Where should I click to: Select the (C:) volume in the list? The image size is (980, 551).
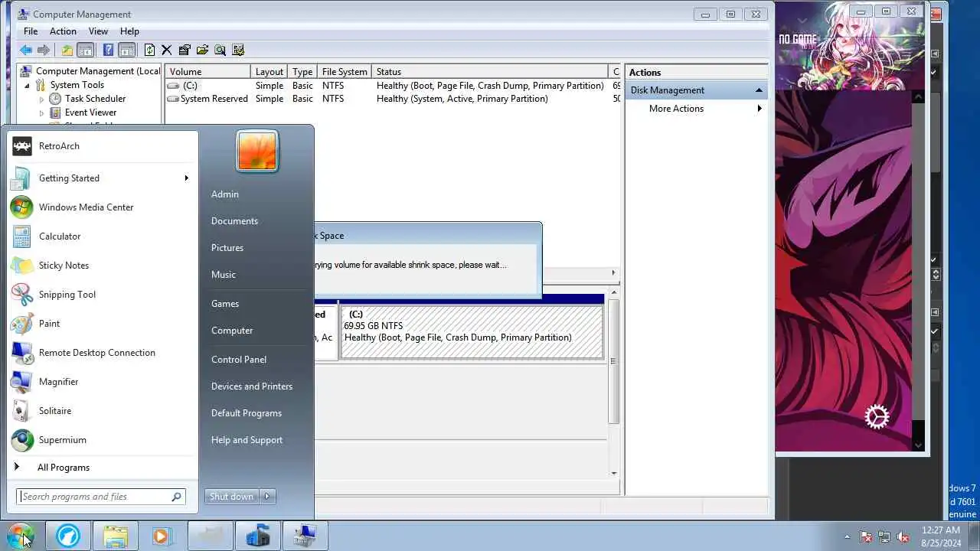click(392, 86)
